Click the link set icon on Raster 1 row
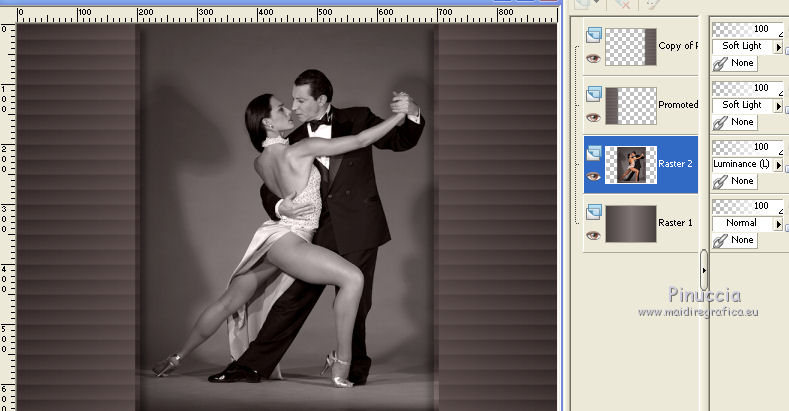The image size is (789, 411). [720, 240]
